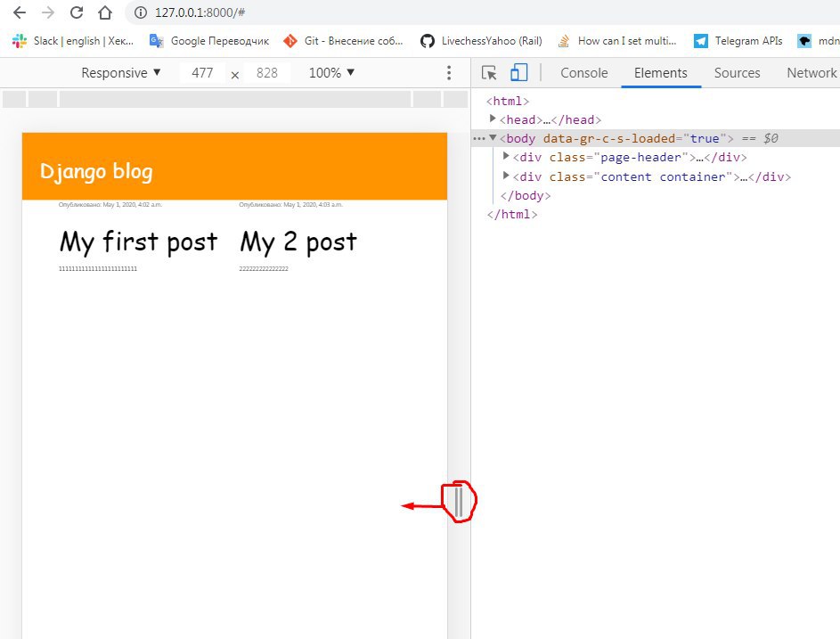View site information icon in address bar
This screenshot has width=840, height=639.
[141, 12]
